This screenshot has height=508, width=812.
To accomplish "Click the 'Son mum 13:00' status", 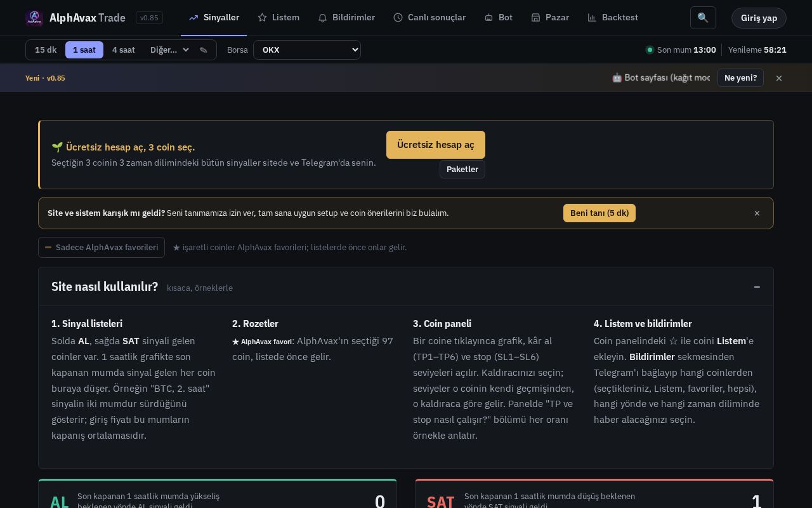I will pyautogui.click(x=681, y=50).
